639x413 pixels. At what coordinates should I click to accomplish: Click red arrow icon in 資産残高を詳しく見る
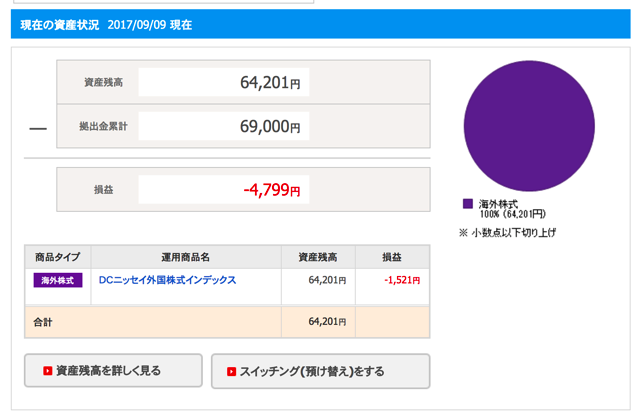pyautogui.click(x=48, y=371)
